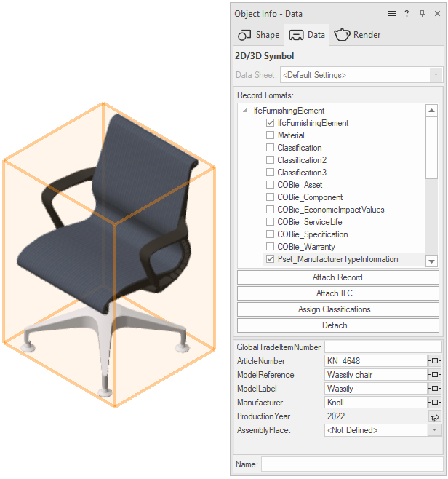Switch to the Shape tab
Screen dimensions: 448x479
click(258, 35)
